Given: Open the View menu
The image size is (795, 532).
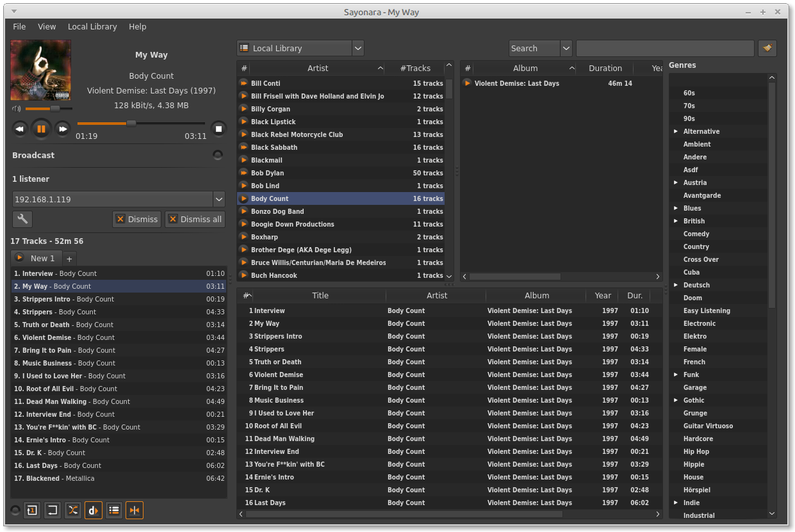Looking at the screenshot, I should [x=46, y=26].
